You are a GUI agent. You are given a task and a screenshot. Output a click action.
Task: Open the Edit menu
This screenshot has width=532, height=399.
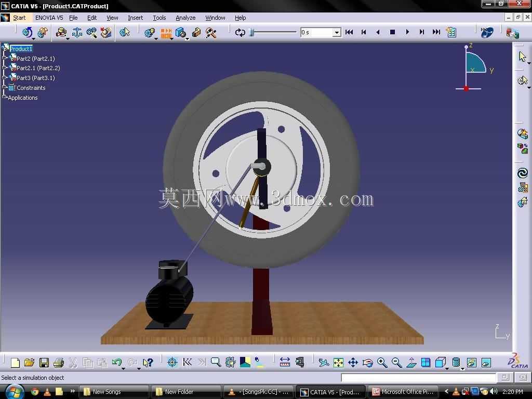[x=92, y=18]
